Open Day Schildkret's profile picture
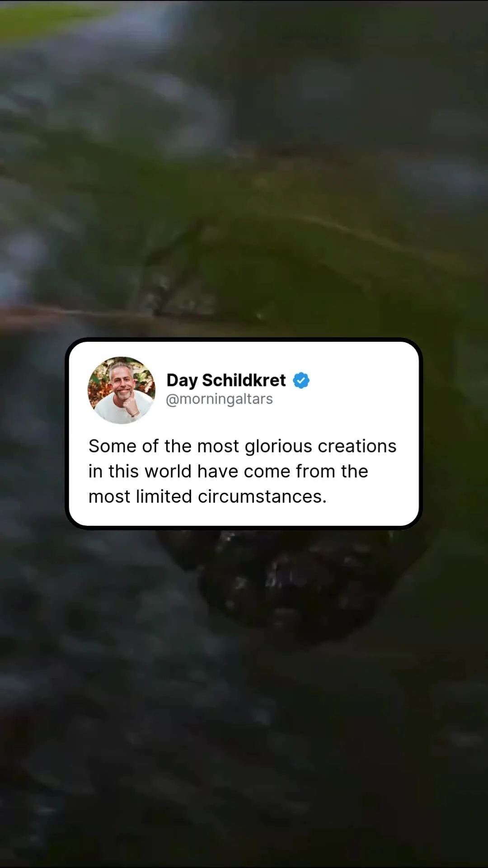 [122, 390]
